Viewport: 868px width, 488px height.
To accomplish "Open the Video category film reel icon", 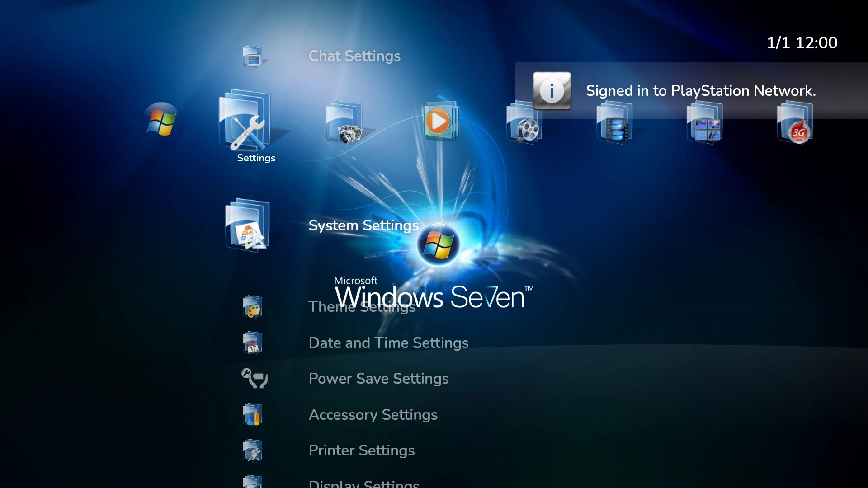I will coord(524,122).
